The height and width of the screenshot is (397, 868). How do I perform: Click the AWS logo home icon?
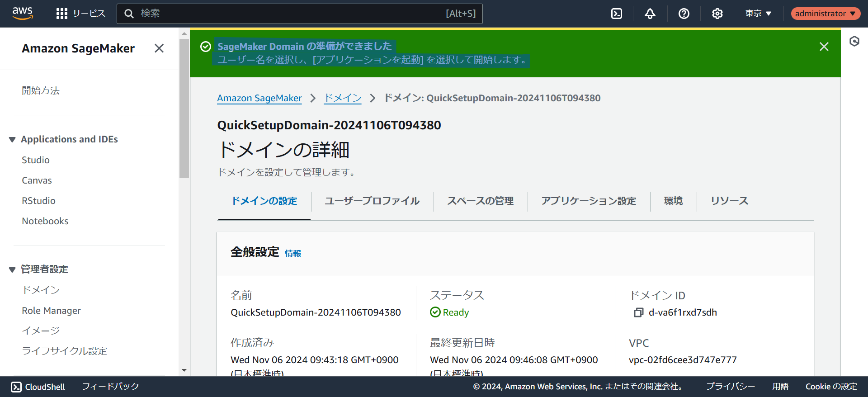pyautogui.click(x=23, y=14)
